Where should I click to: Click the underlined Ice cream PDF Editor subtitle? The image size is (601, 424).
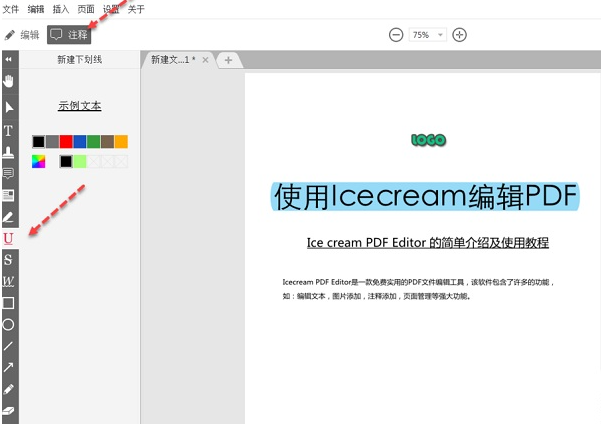pyautogui.click(x=428, y=243)
